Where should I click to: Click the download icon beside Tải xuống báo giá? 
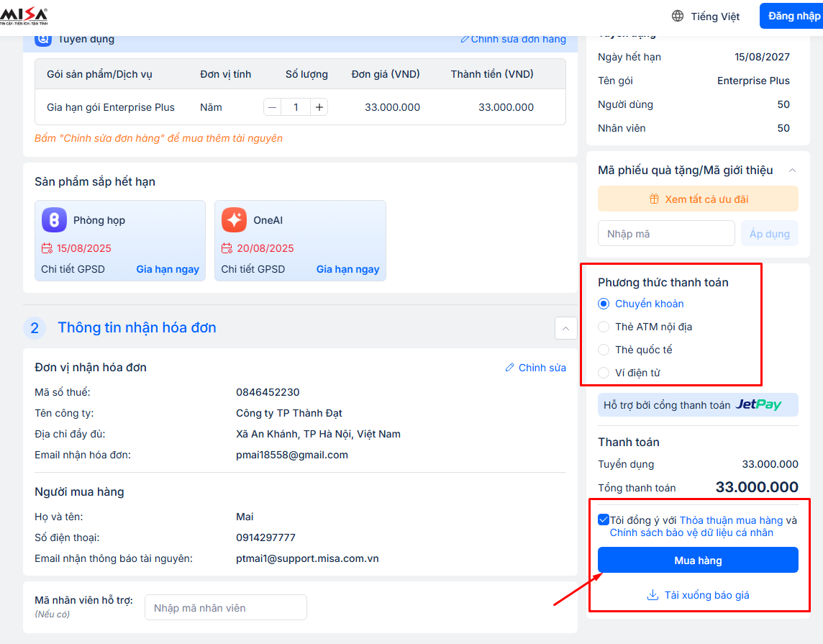click(653, 595)
